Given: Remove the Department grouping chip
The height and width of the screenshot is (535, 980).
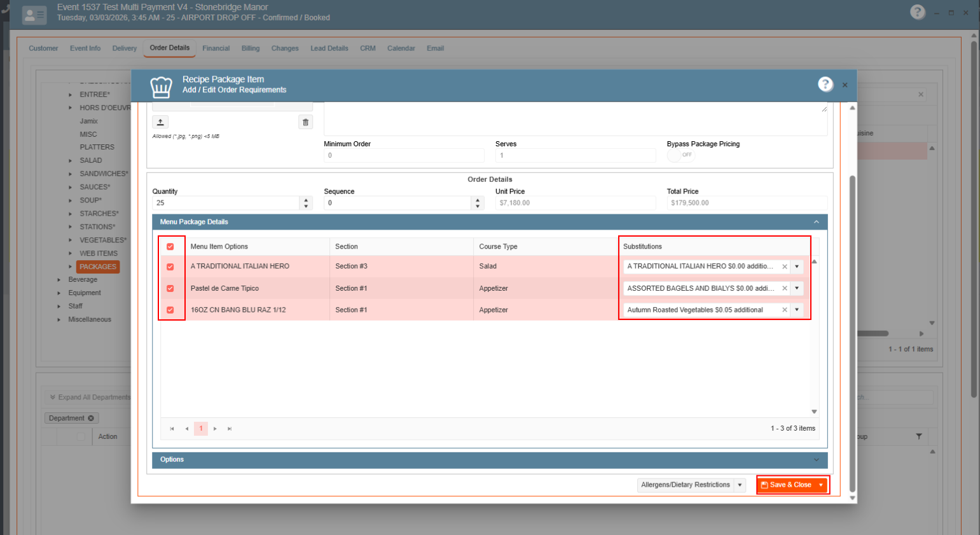Looking at the screenshot, I should (x=91, y=419).
